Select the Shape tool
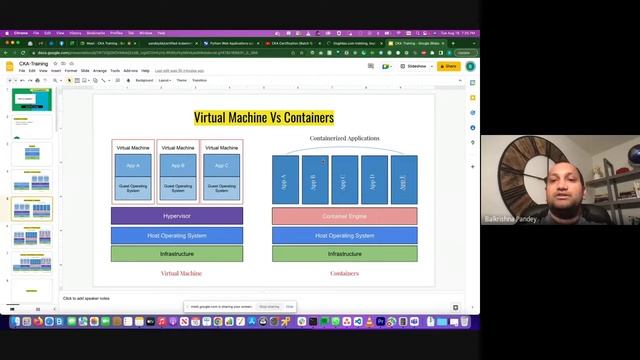640x360 pixels. point(96,80)
